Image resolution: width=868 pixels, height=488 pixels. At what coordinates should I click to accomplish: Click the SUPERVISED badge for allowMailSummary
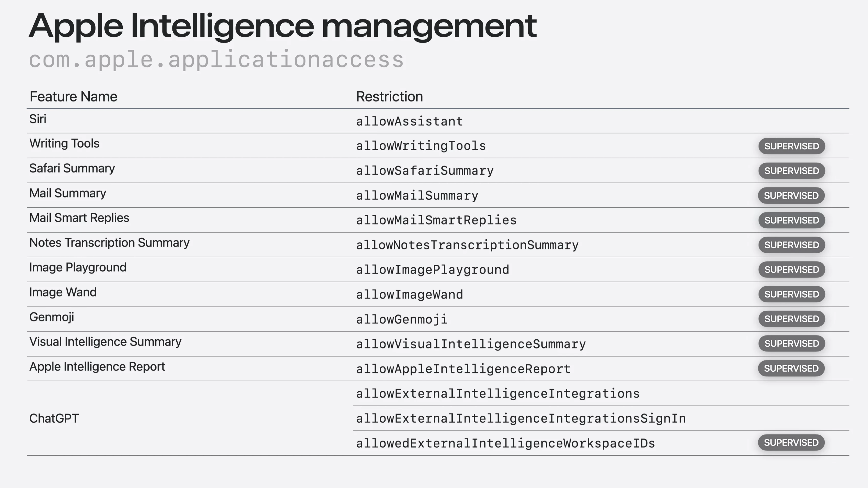791,196
